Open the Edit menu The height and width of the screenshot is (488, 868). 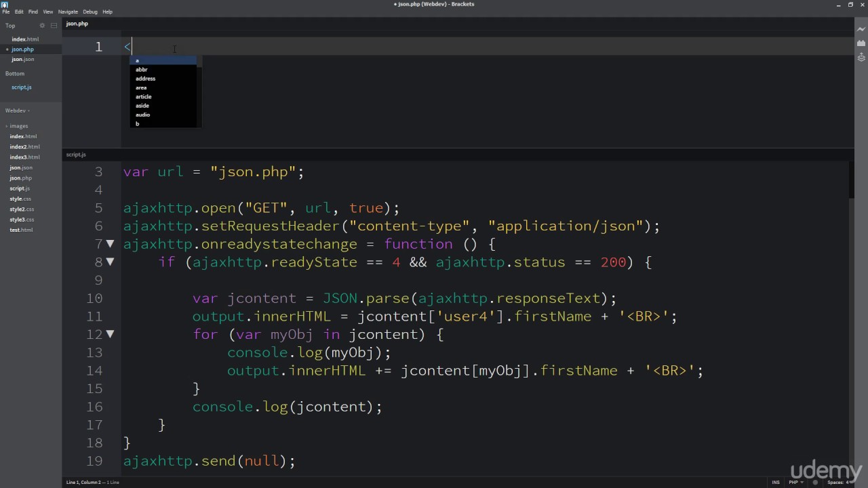click(19, 12)
